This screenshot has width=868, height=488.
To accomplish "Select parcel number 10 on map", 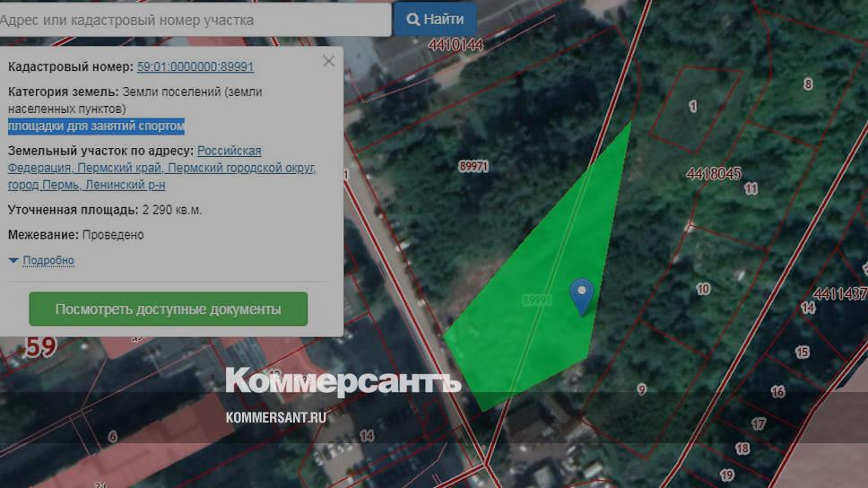I will 703,289.
